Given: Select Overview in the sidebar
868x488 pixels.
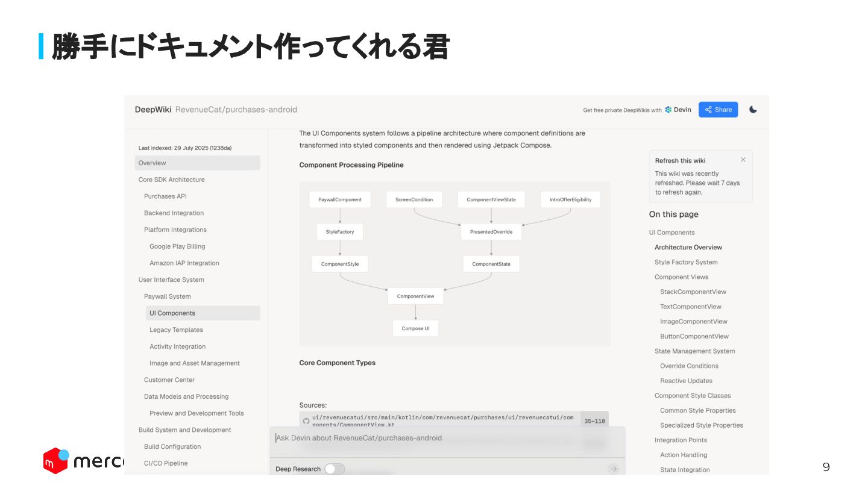Looking at the screenshot, I should click(198, 163).
